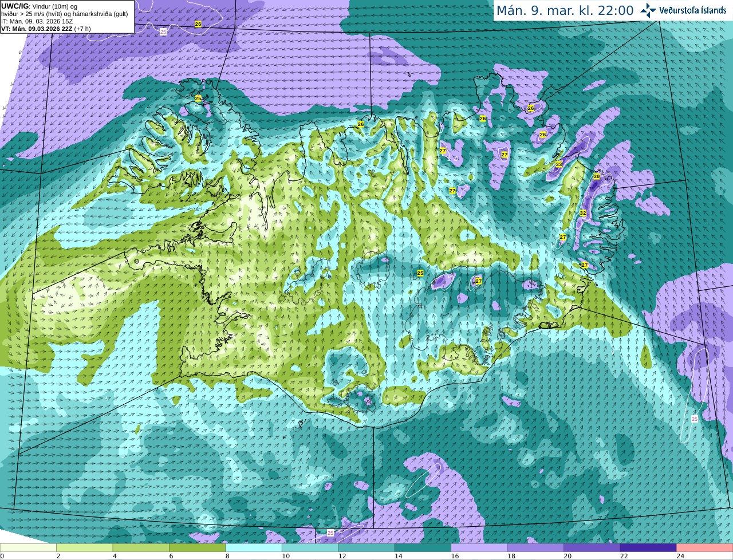This screenshot has width=733, height=560.
Task: Click the 'UWC/IG' heading in legend box
Action: tap(14, 6)
